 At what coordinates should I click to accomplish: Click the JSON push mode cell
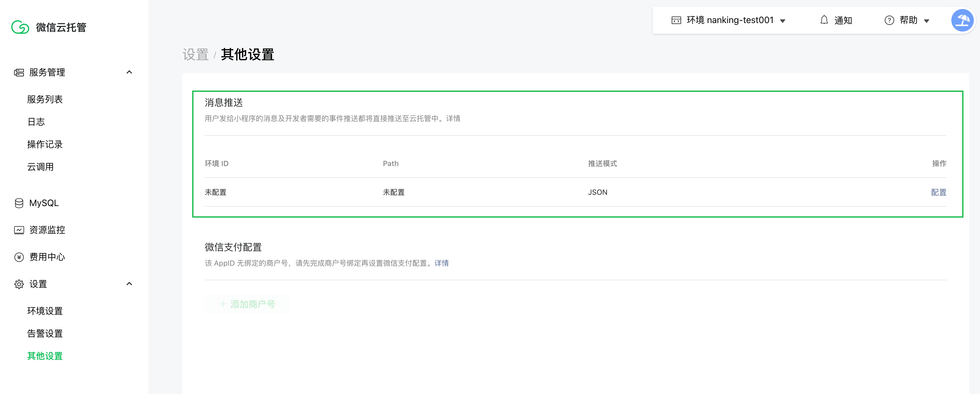(x=598, y=192)
